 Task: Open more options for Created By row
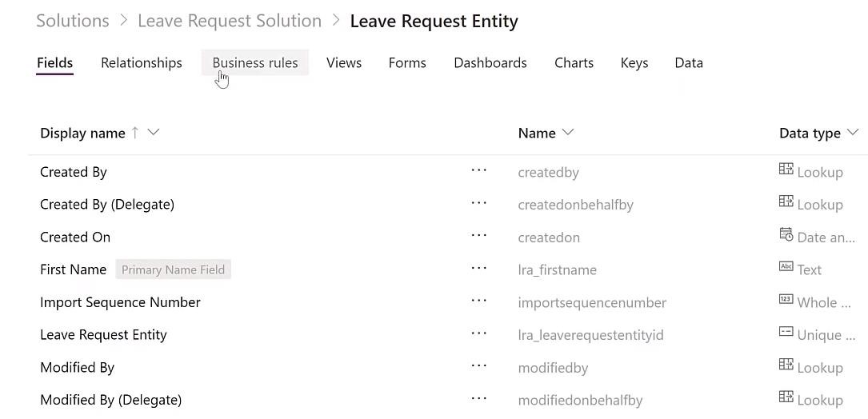tap(478, 170)
